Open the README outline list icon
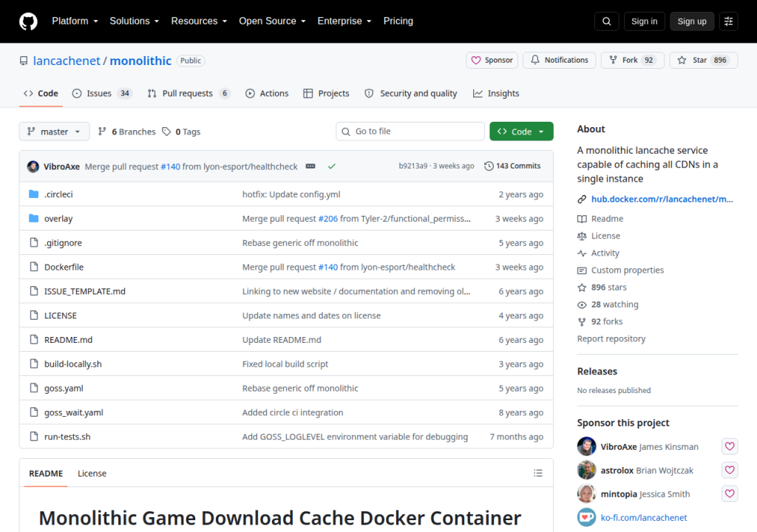757x532 pixels. [x=538, y=473]
